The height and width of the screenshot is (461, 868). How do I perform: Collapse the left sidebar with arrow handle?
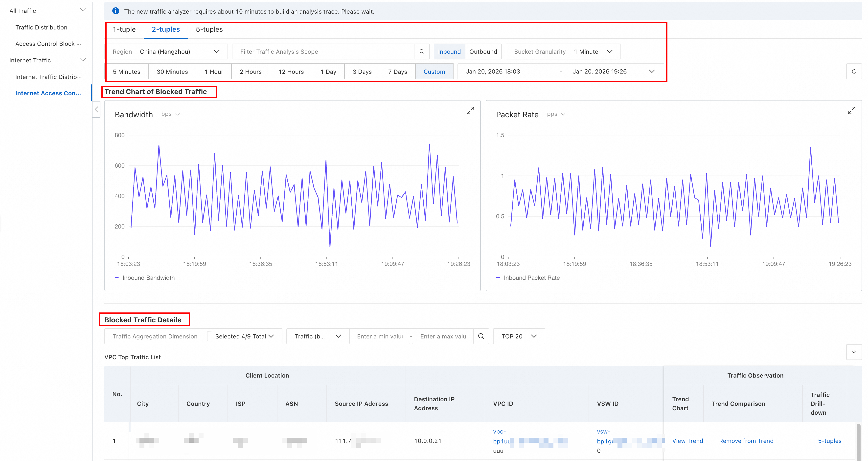click(x=96, y=109)
